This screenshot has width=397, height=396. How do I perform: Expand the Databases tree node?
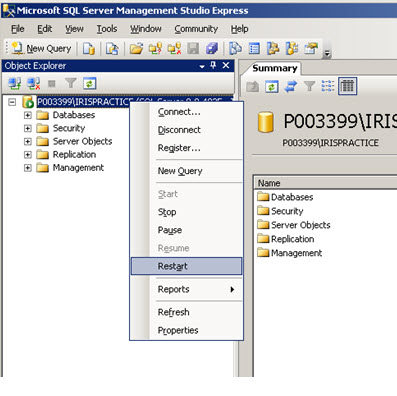click(28, 115)
